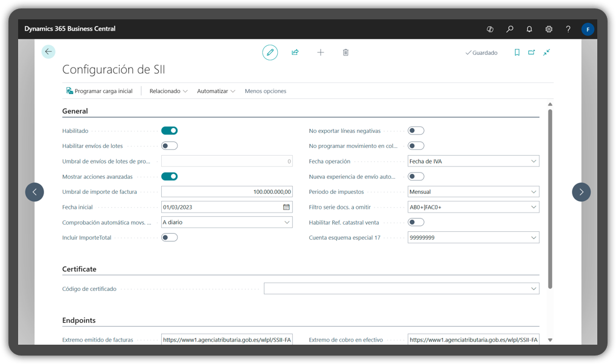Click Extremo de cobro en efectivo field

pos(473,340)
